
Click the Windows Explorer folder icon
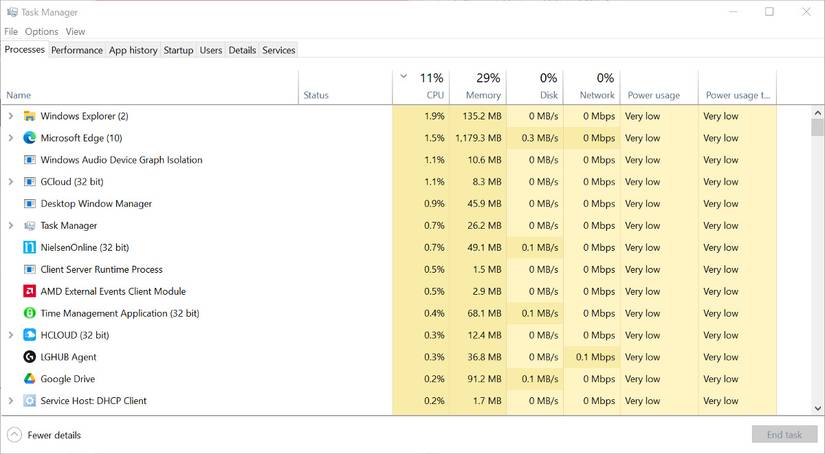tap(29, 116)
